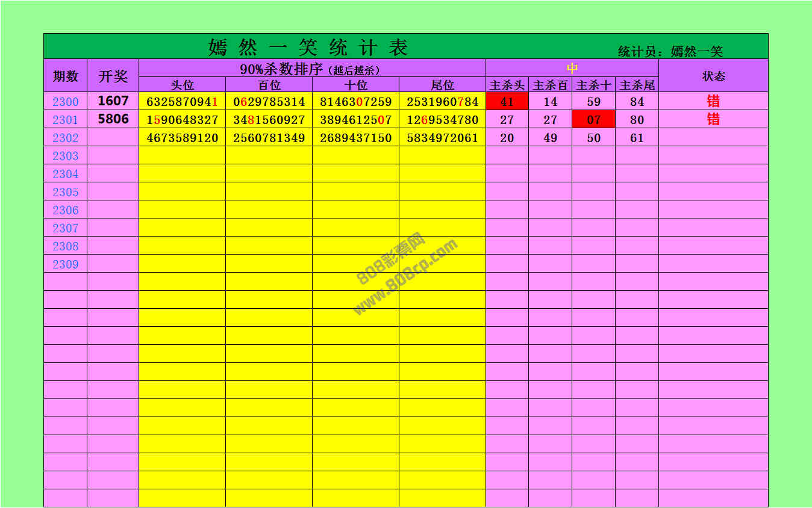Open period 2300 link
This screenshot has width=812, height=508.
pyautogui.click(x=66, y=102)
